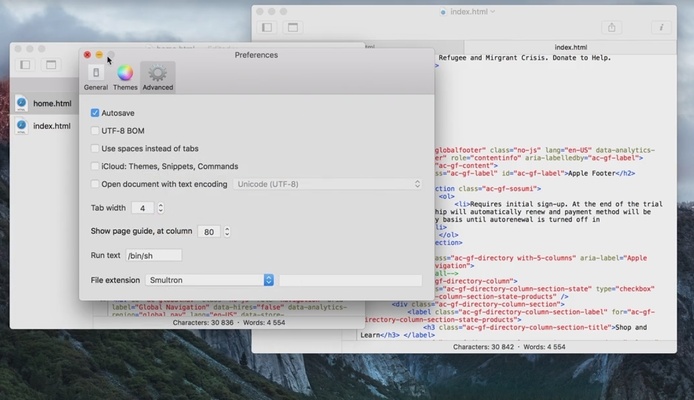This screenshot has height=400, width=694.
Task: Click the Tab width value field
Action: tap(143, 208)
